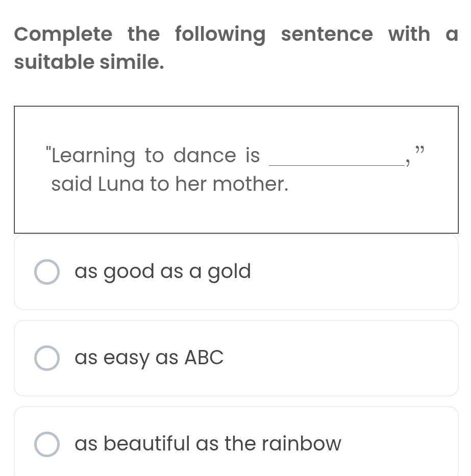Viewport: 471px width, 476px height.
Task: Click the word "sentence" in the heading
Action: click(x=327, y=35)
